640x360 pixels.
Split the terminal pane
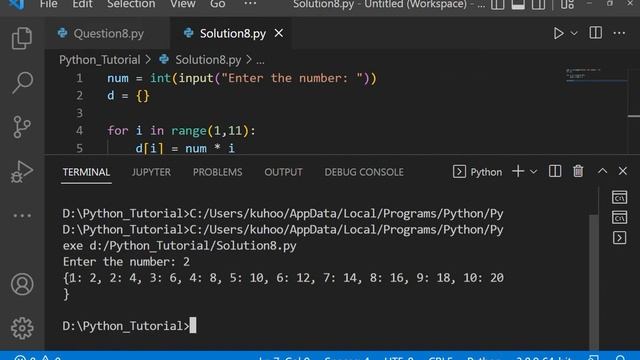(x=555, y=171)
